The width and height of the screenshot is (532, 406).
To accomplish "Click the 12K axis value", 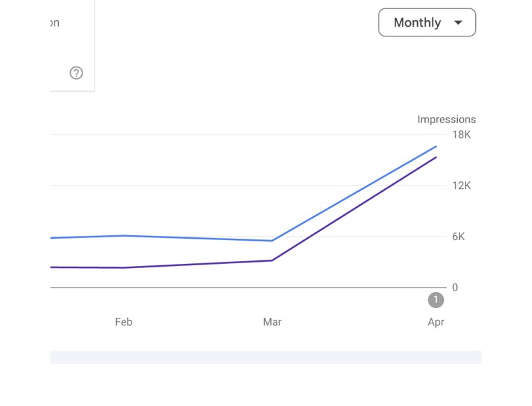I will [461, 185].
